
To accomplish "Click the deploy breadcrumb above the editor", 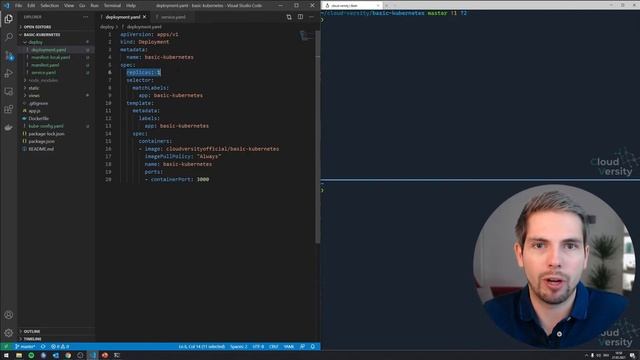I will point(107,27).
